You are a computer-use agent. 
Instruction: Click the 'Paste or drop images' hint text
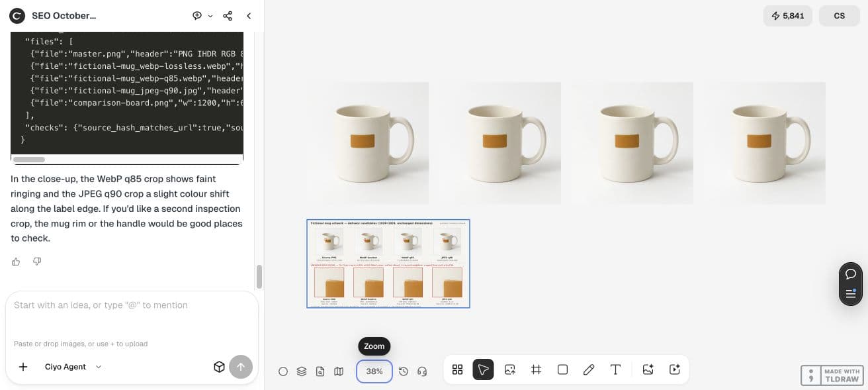pyautogui.click(x=81, y=344)
